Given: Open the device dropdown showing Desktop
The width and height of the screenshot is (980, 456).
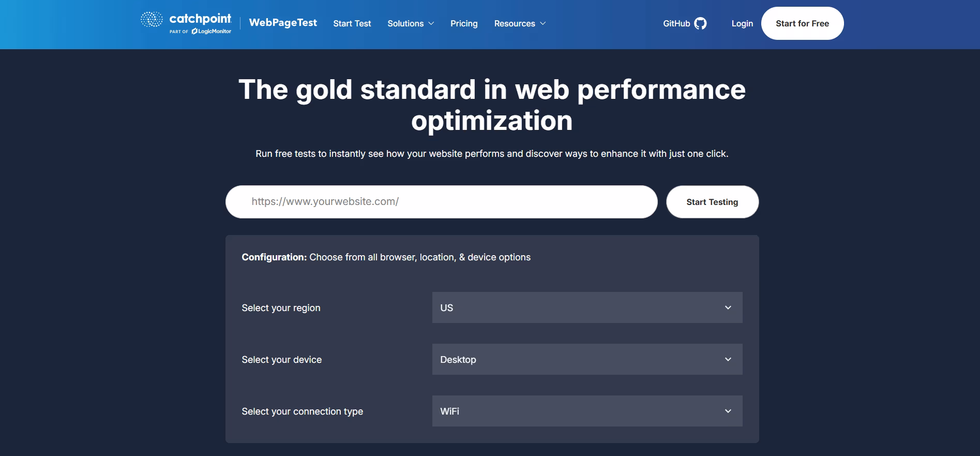Looking at the screenshot, I should tap(587, 359).
